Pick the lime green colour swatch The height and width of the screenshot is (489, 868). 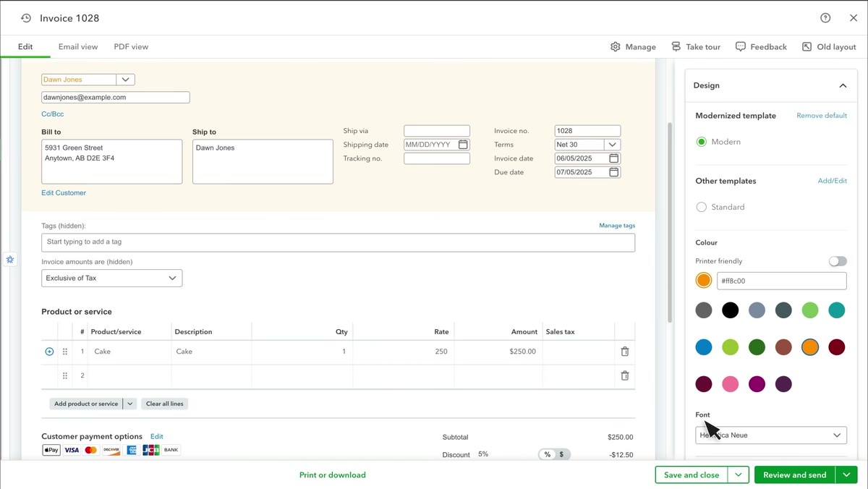[x=731, y=347]
